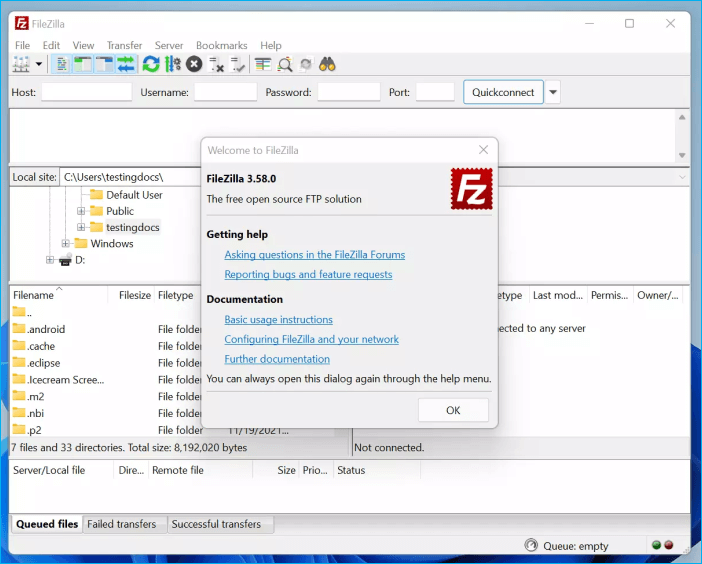Select the .m2 folder row

coord(106,397)
